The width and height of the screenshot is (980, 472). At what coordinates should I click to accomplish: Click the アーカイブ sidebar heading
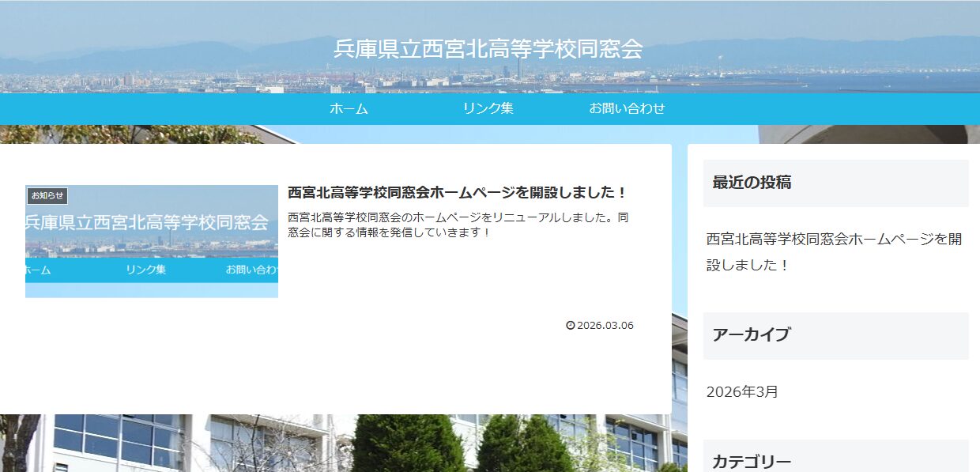[x=751, y=334]
